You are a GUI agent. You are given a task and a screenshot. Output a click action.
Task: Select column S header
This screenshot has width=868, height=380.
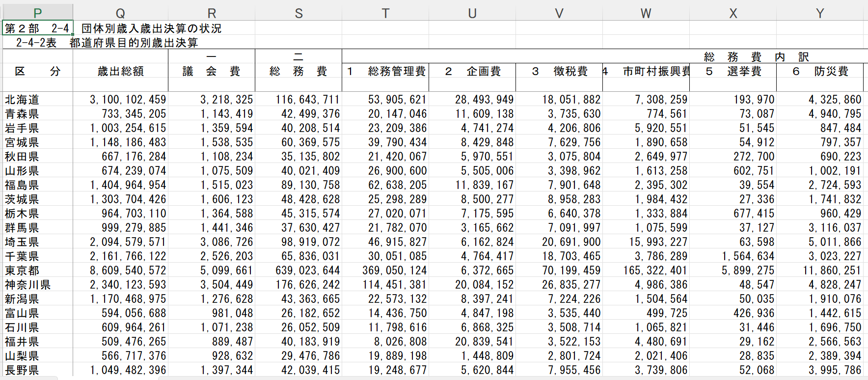(298, 13)
